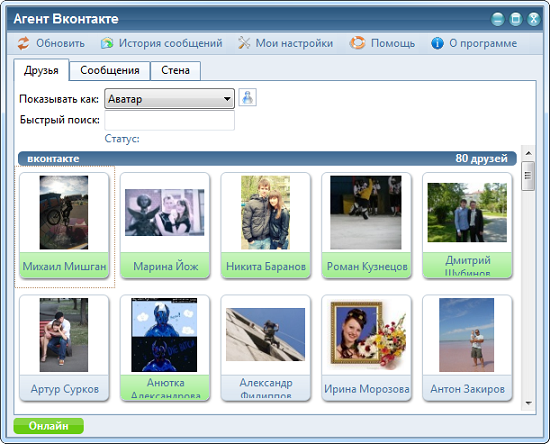Click the Помощь lifebuoy icon

pos(357,43)
